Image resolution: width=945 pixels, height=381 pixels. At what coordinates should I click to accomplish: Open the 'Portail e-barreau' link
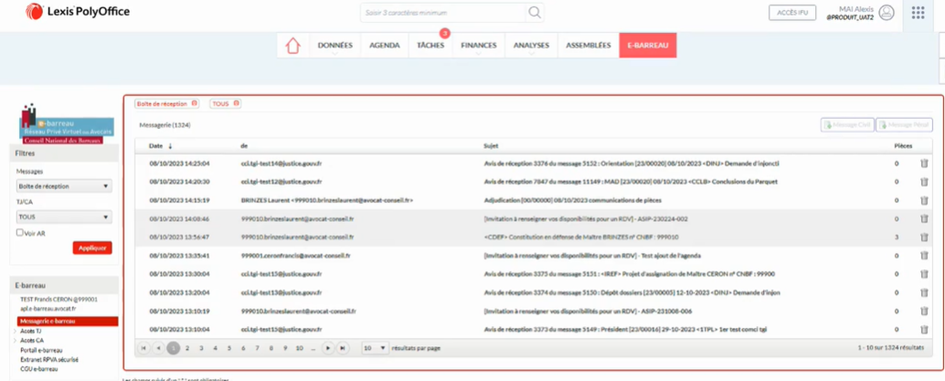coord(42,350)
